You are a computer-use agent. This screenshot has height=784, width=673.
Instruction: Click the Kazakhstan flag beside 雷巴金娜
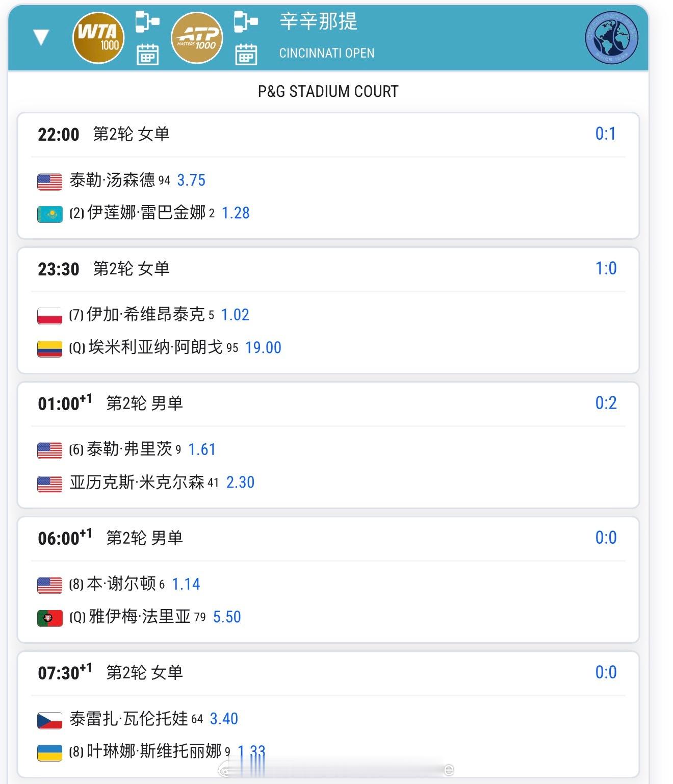pos(50,214)
